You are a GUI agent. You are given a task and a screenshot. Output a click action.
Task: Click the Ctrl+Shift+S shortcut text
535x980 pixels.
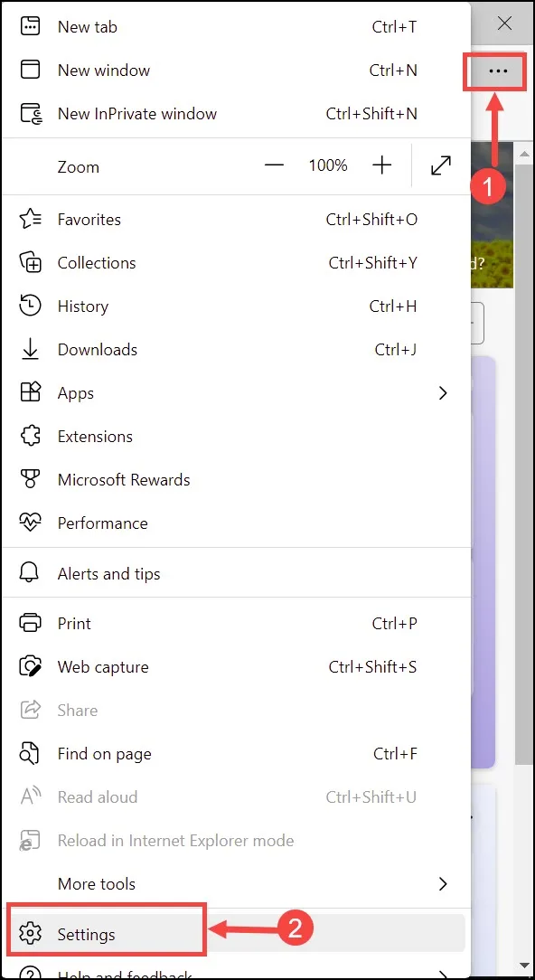coord(373,667)
